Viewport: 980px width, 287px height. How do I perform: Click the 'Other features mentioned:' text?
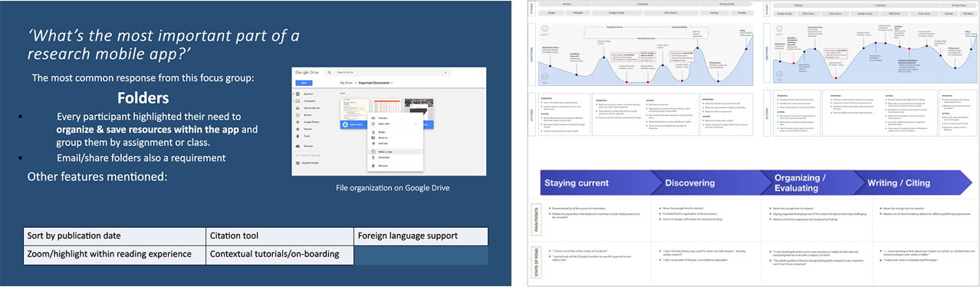pos(97,176)
